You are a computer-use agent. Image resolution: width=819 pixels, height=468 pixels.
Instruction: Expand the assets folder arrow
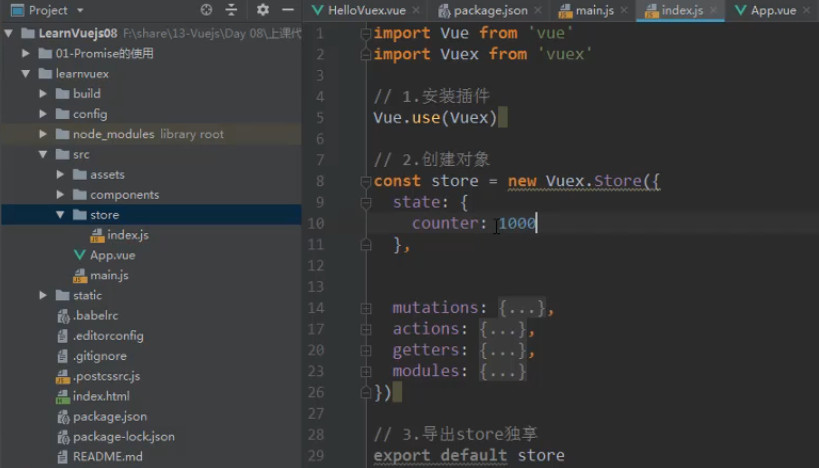(x=60, y=174)
